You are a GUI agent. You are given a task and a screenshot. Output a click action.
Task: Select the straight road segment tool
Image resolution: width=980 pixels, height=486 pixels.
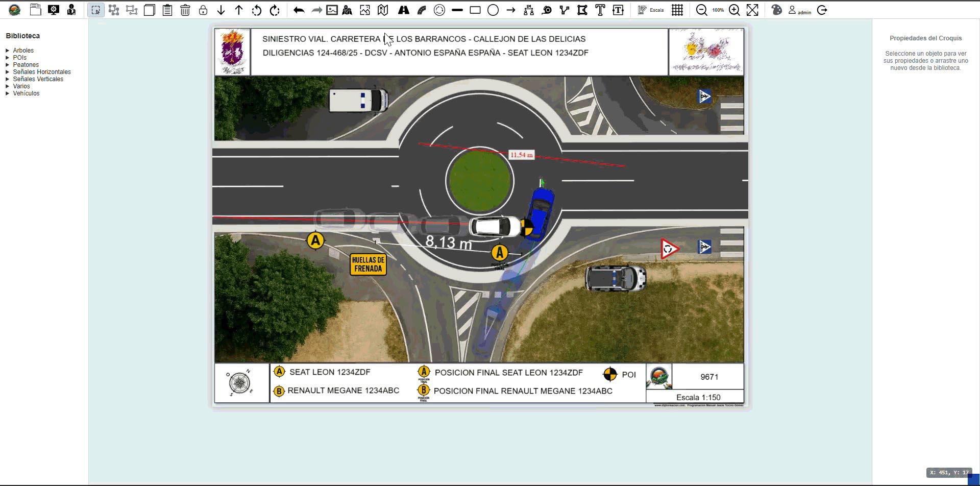pyautogui.click(x=403, y=10)
